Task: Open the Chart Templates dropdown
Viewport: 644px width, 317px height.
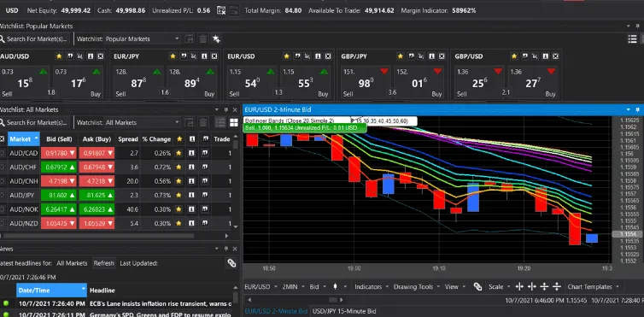Action: [593, 286]
